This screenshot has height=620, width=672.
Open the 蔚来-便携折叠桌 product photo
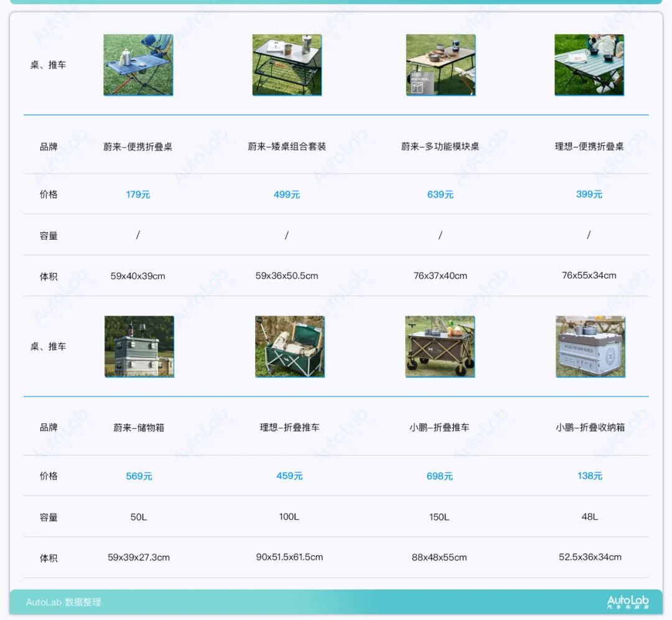pyautogui.click(x=138, y=65)
